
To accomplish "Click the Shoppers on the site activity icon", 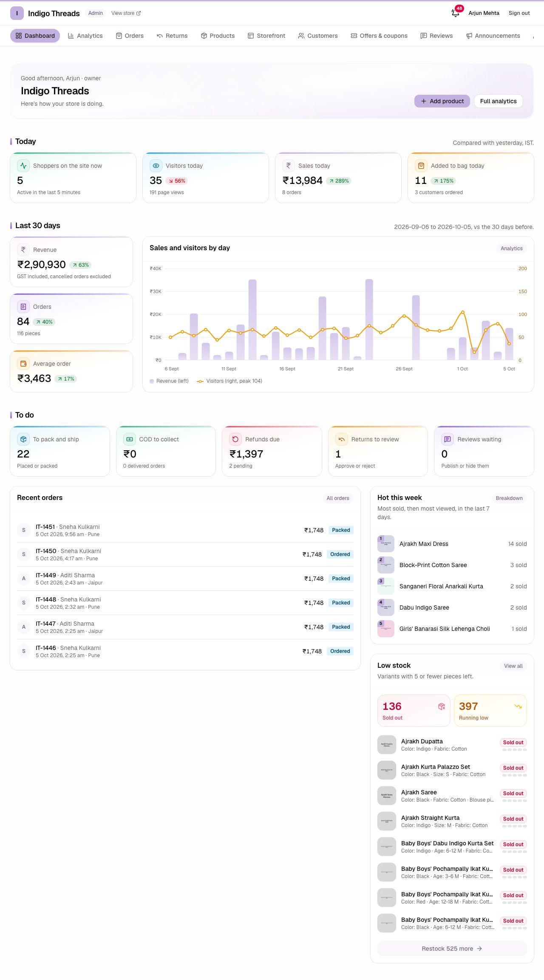I will [x=23, y=166].
